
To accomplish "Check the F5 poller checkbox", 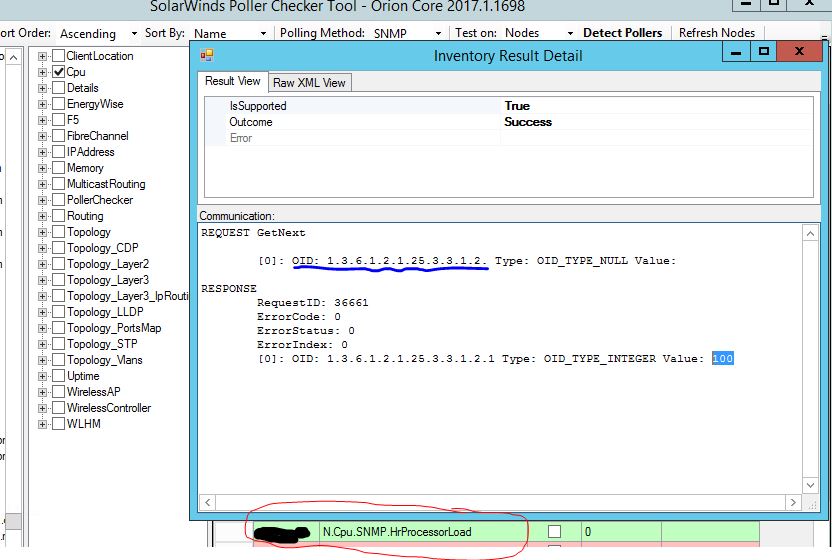I will pos(58,120).
